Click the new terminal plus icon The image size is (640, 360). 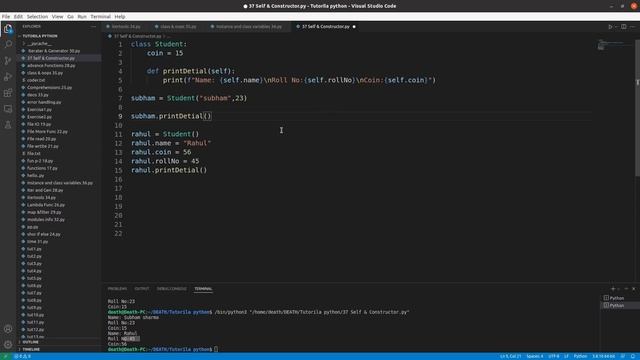click(613, 289)
